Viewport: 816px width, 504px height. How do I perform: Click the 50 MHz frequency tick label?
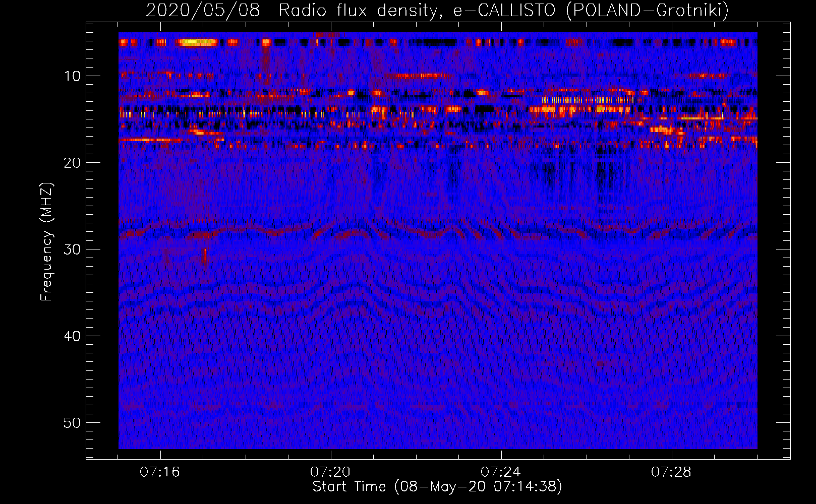pos(73,423)
